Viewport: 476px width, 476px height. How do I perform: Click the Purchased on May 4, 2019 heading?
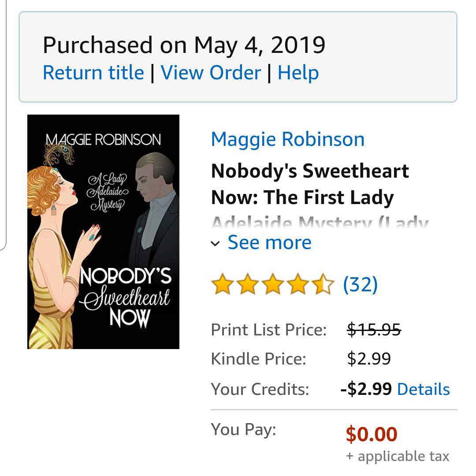point(184,45)
